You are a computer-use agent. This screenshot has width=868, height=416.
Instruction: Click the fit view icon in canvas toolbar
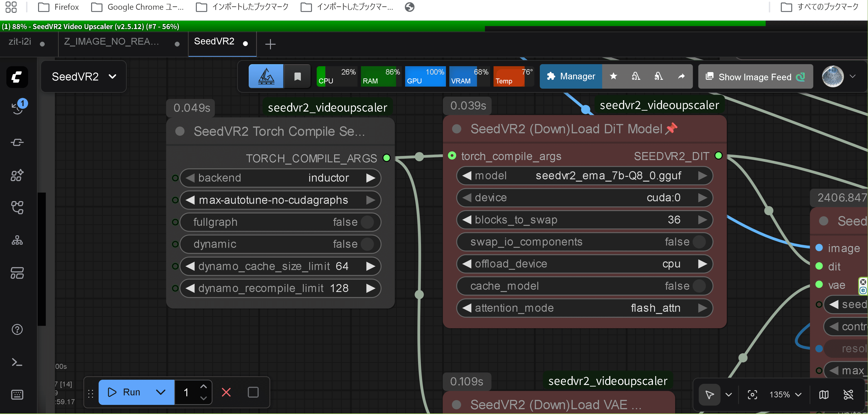tap(752, 394)
